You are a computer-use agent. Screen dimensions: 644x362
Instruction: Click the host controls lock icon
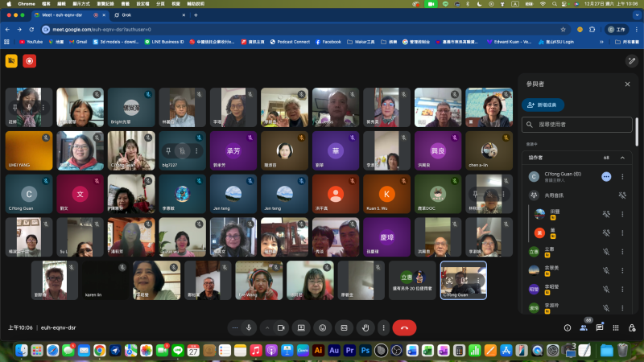pos(632,327)
